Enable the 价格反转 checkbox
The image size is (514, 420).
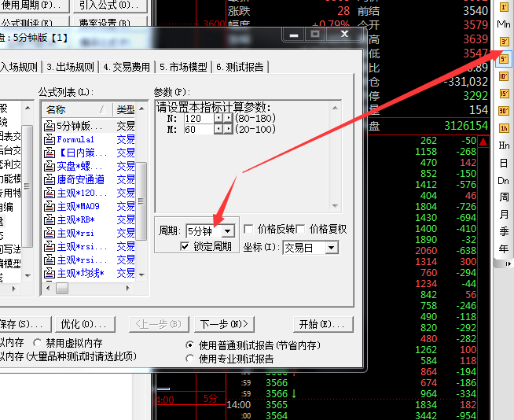tap(248, 229)
